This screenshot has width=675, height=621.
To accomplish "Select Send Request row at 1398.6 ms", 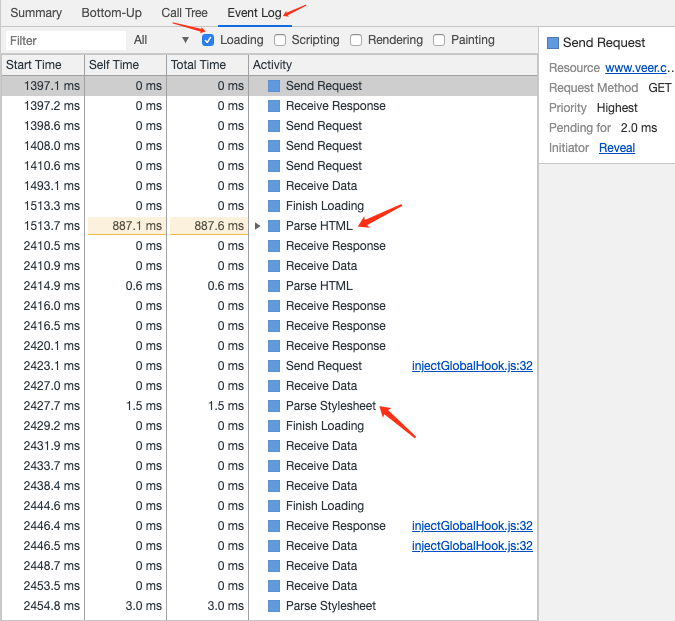I will tap(269, 126).
